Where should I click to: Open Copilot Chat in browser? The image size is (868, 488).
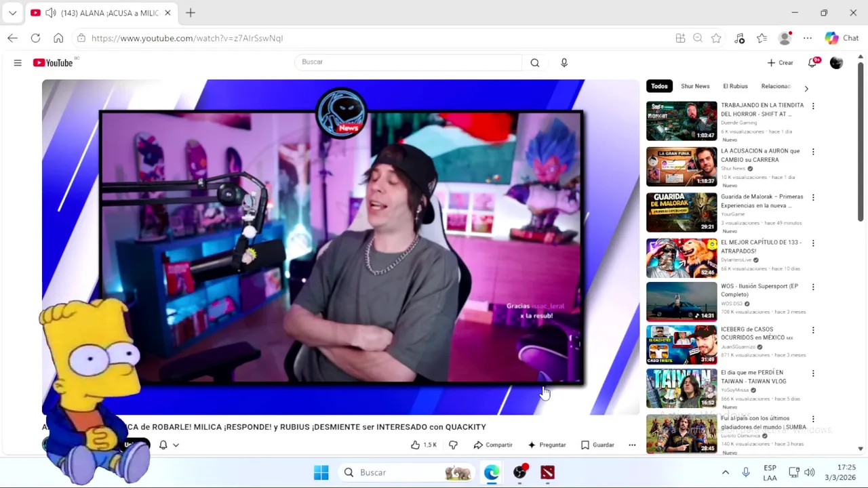click(842, 38)
